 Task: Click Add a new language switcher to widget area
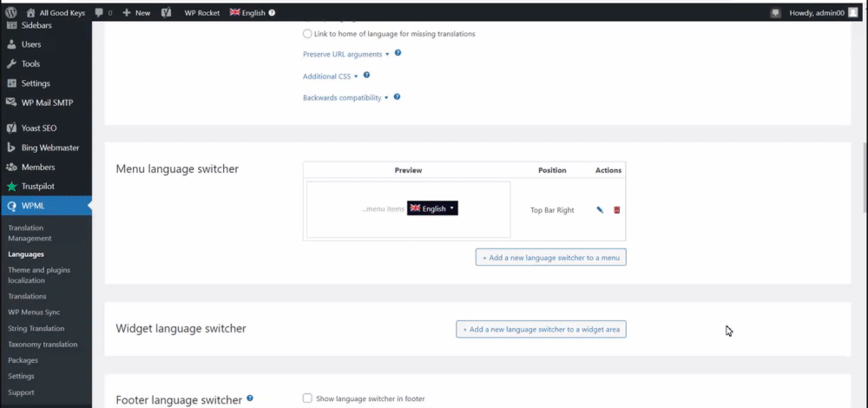tap(541, 329)
